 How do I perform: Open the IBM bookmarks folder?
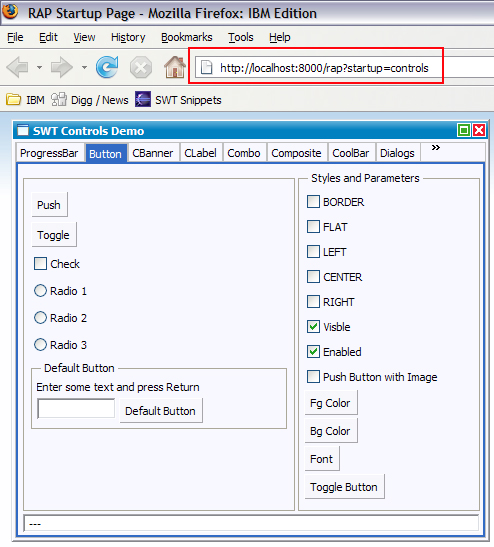25,100
